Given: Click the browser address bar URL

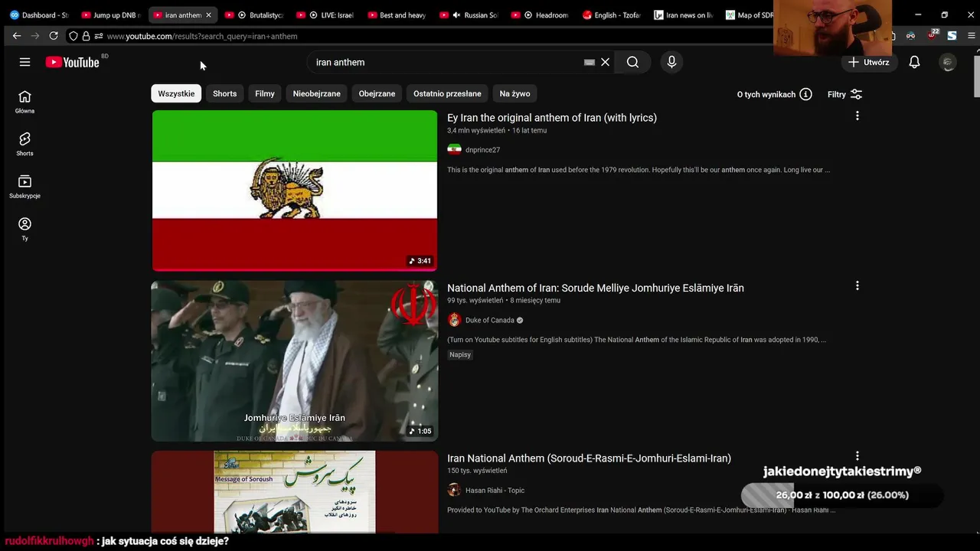Looking at the screenshot, I should [x=202, y=36].
